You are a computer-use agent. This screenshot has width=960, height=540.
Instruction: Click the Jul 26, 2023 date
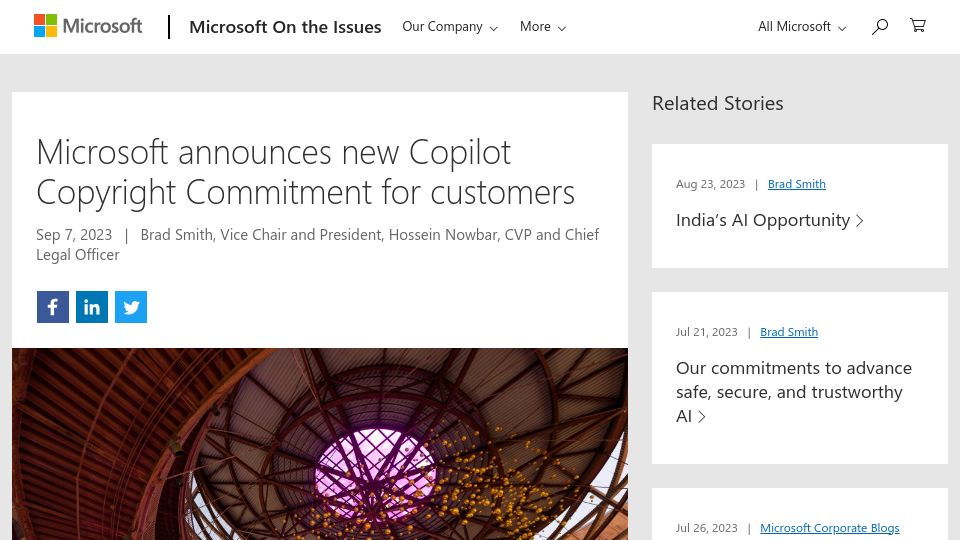point(707,528)
